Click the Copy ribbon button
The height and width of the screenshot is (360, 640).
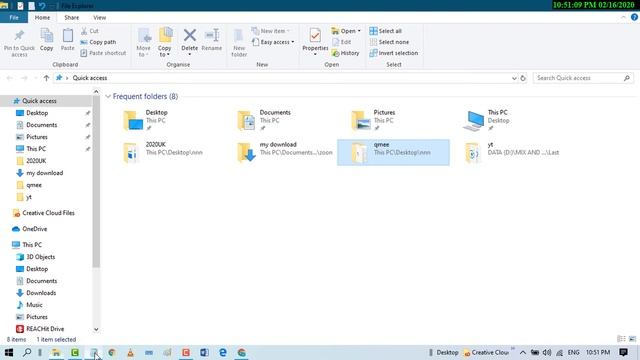tap(47, 40)
